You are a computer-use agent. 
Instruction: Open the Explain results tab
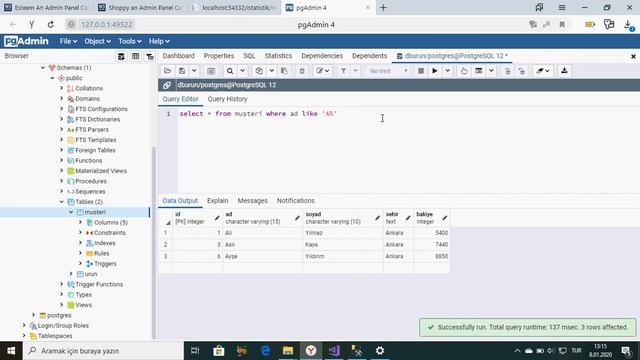coord(218,201)
